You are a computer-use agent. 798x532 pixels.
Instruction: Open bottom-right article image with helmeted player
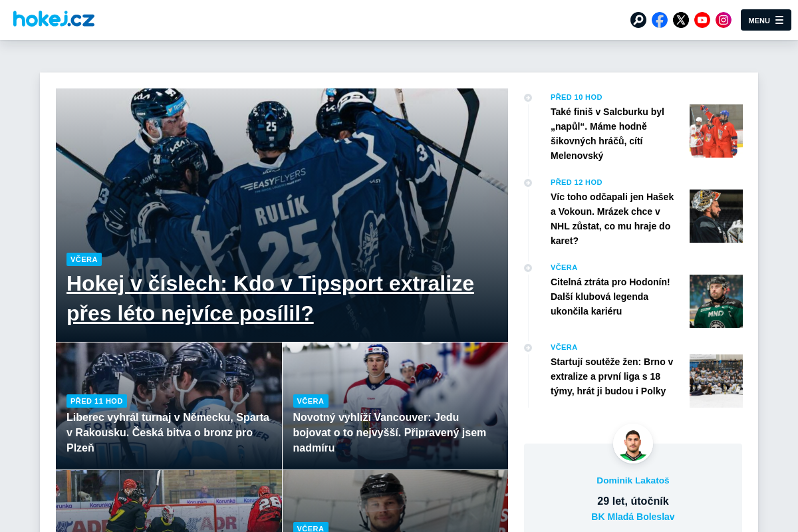[395, 501]
